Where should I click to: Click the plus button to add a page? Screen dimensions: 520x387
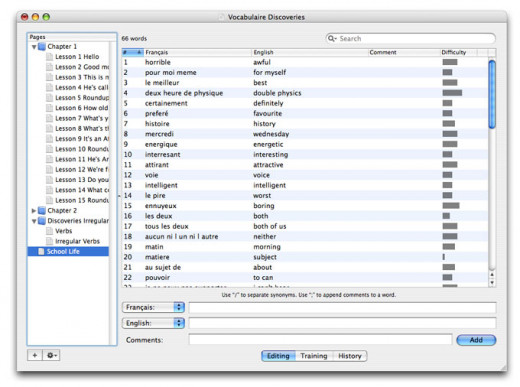pos(35,355)
